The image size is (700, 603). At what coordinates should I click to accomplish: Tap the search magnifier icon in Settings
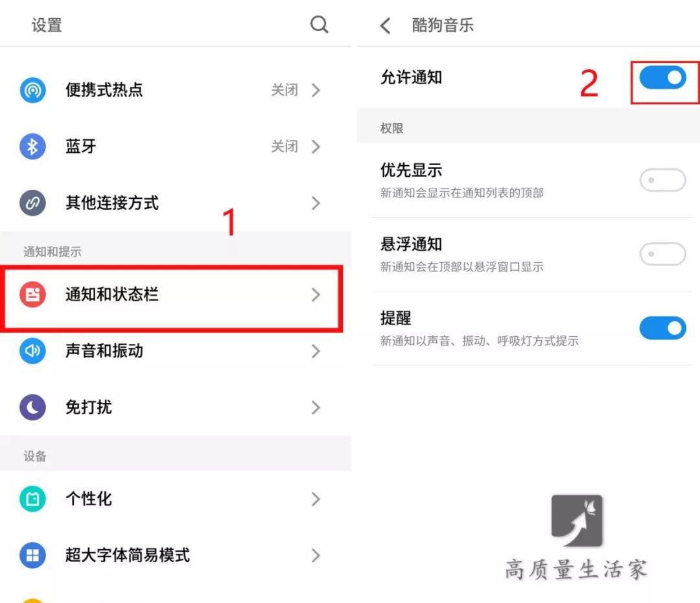coord(319,25)
